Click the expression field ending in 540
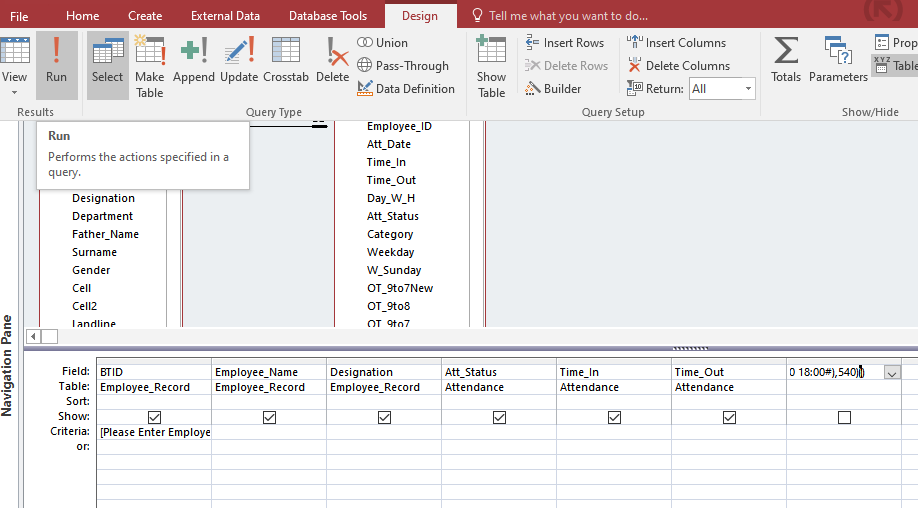918x508 pixels. (x=835, y=372)
